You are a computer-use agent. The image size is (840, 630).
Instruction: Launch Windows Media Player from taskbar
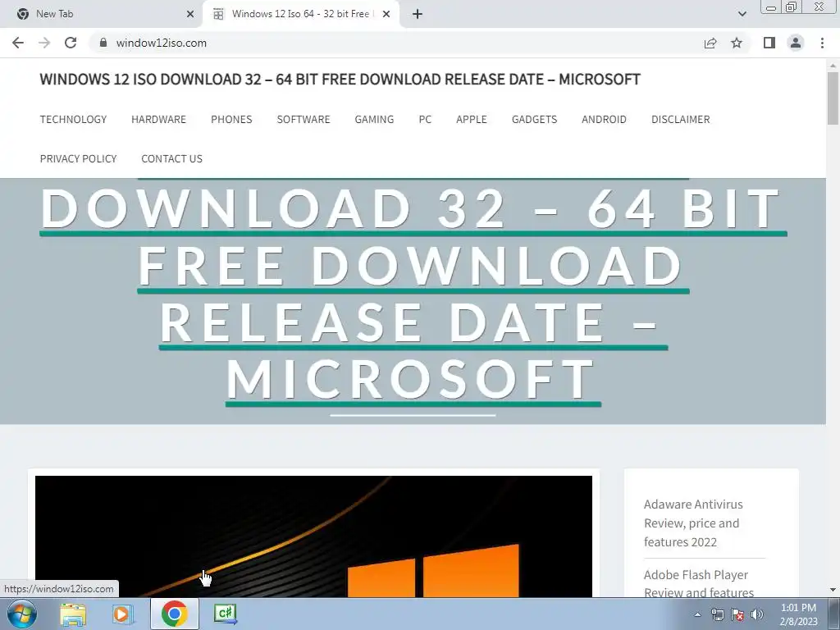click(123, 614)
